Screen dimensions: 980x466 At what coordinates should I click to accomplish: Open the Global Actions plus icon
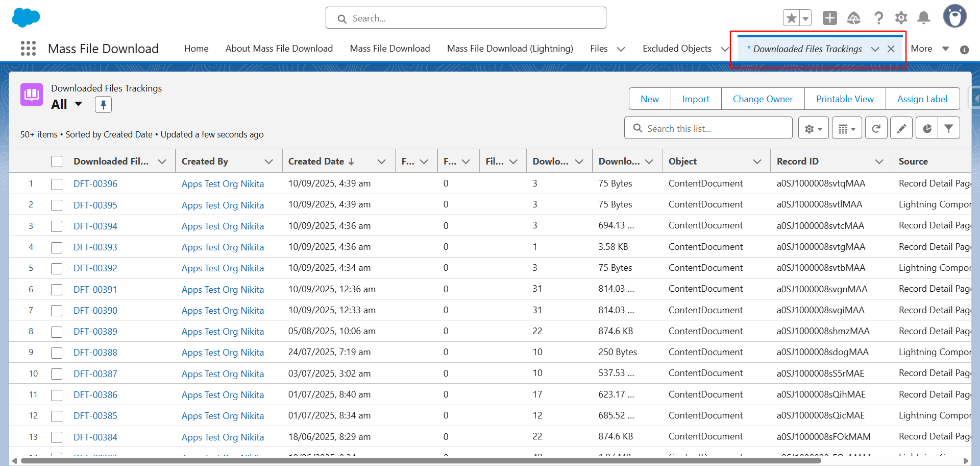830,18
